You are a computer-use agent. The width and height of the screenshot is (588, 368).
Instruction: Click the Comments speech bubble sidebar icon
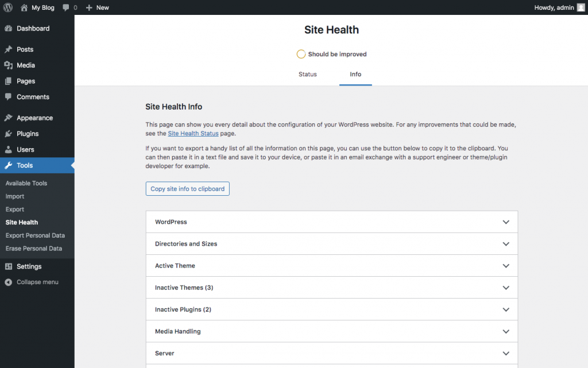coord(8,96)
